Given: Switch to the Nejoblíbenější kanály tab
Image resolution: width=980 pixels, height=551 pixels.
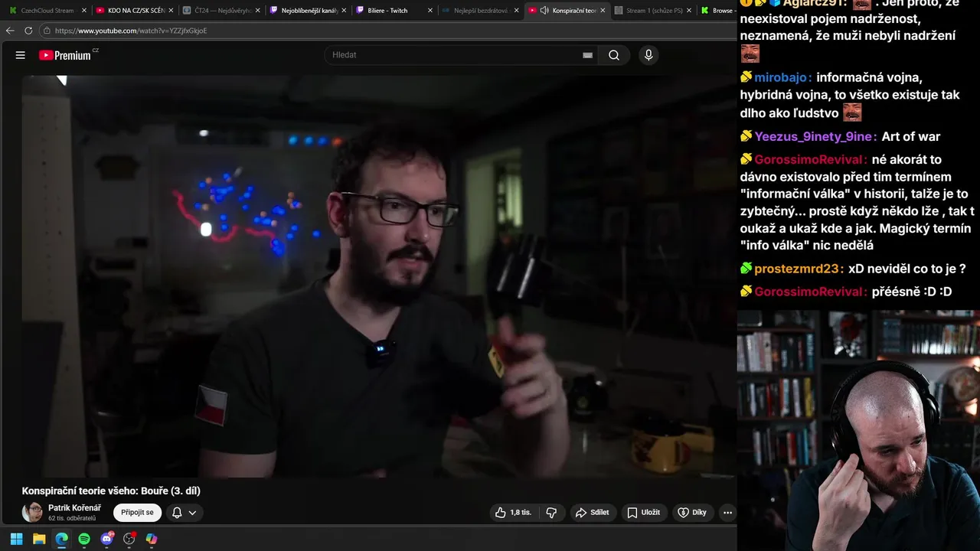Looking at the screenshot, I should [x=307, y=11].
